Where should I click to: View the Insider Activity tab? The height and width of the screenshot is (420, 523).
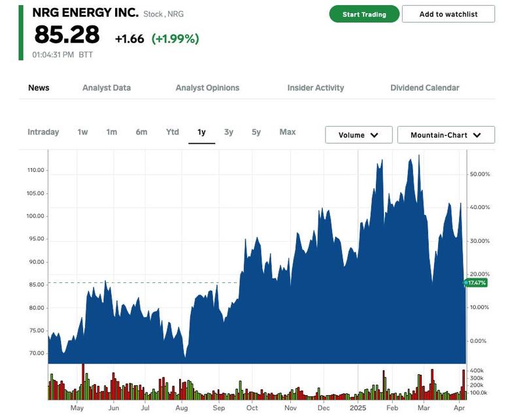click(316, 88)
